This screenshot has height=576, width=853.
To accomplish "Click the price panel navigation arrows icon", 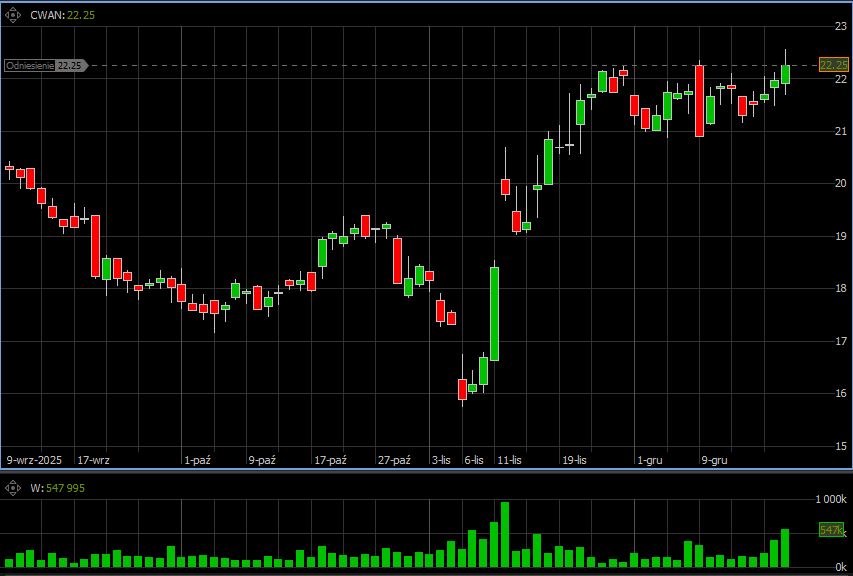I will coord(13,15).
